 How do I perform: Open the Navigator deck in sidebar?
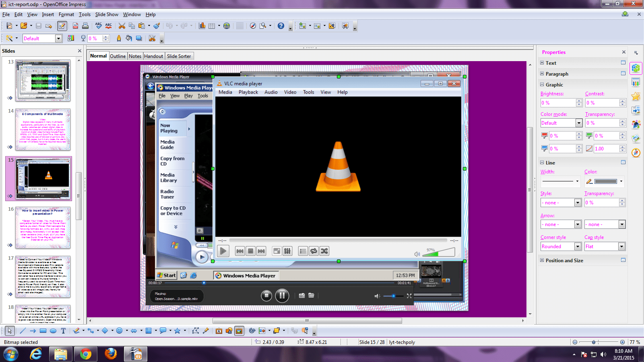[x=636, y=152]
